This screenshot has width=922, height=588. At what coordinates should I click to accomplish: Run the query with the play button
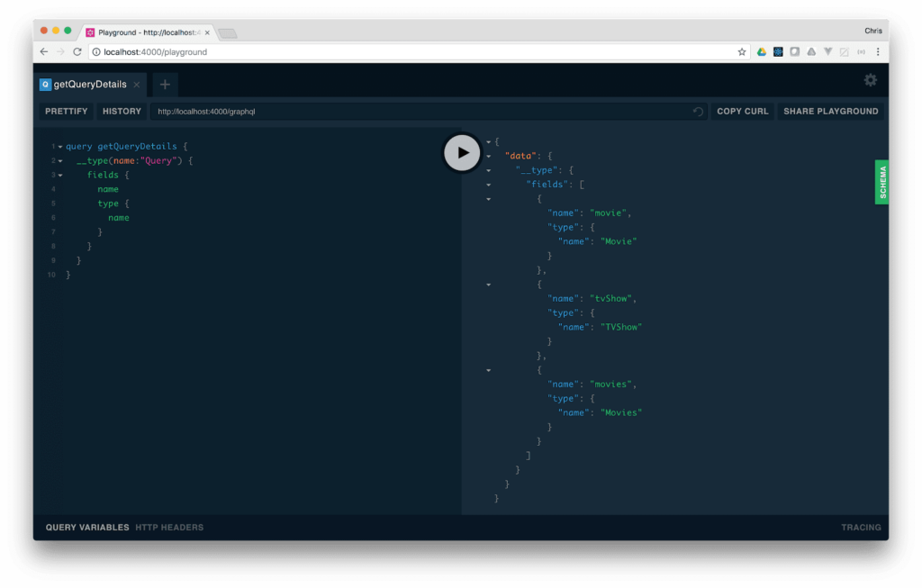[462, 152]
